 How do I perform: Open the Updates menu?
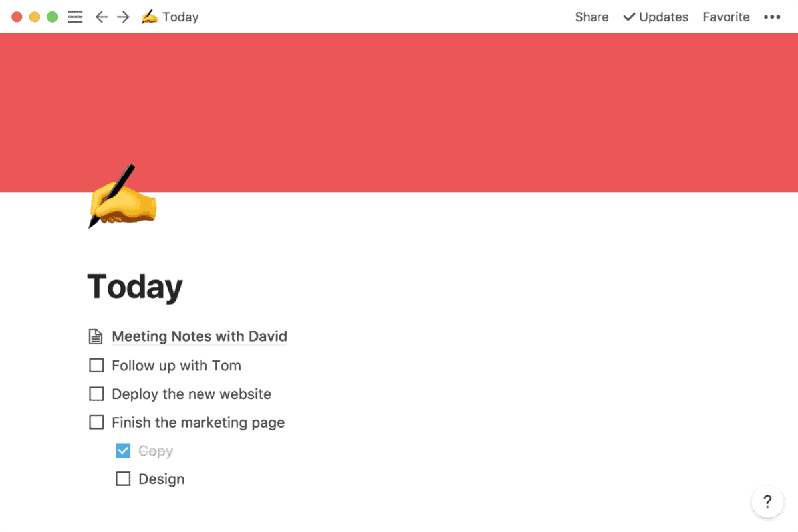pos(656,17)
